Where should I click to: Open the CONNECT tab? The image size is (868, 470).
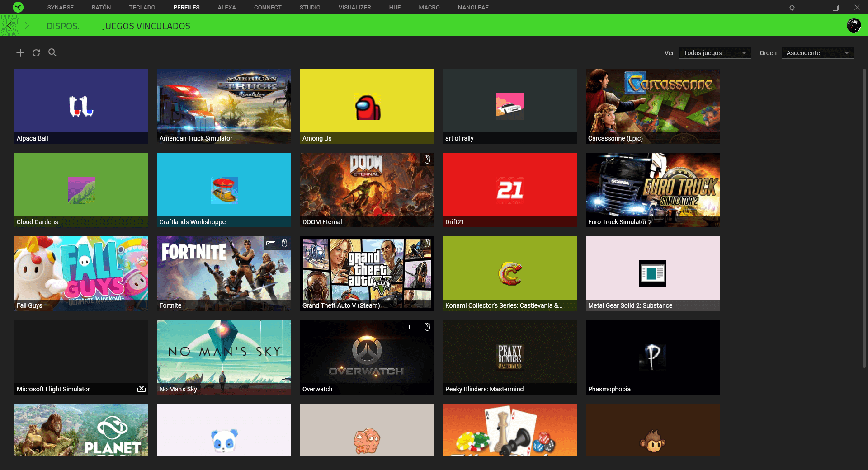click(268, 8)
